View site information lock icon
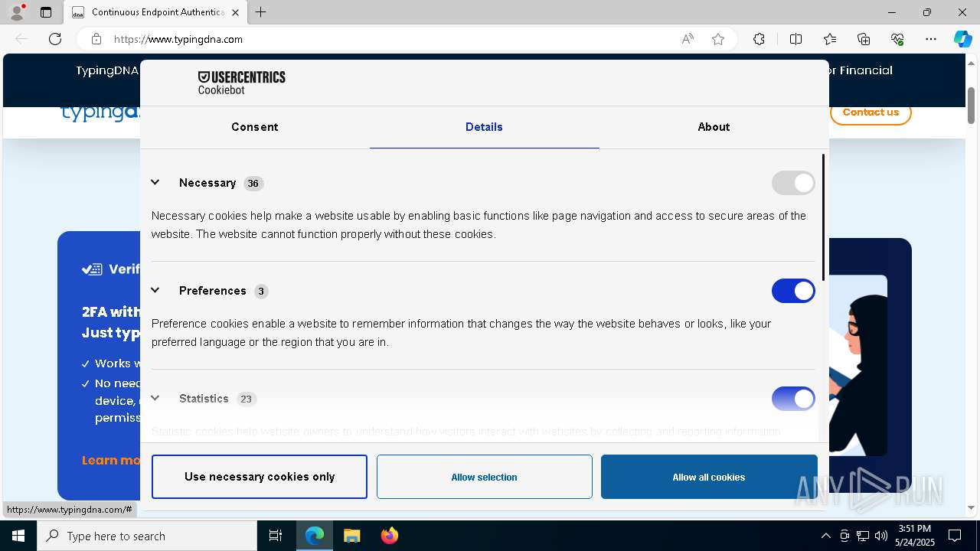The image size is (980, 551). (96, 39)
